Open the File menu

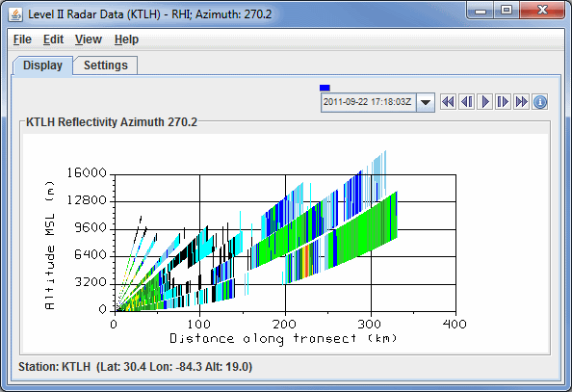click(x=22, y=39)
